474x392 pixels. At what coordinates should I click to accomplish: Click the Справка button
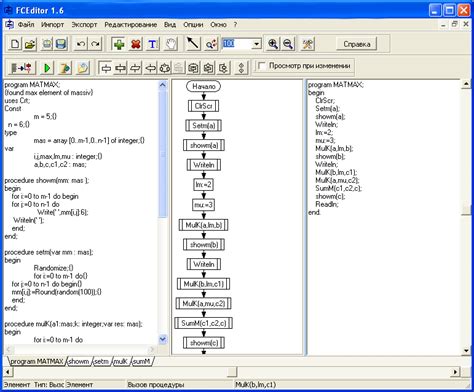click(x=357, y=44)
